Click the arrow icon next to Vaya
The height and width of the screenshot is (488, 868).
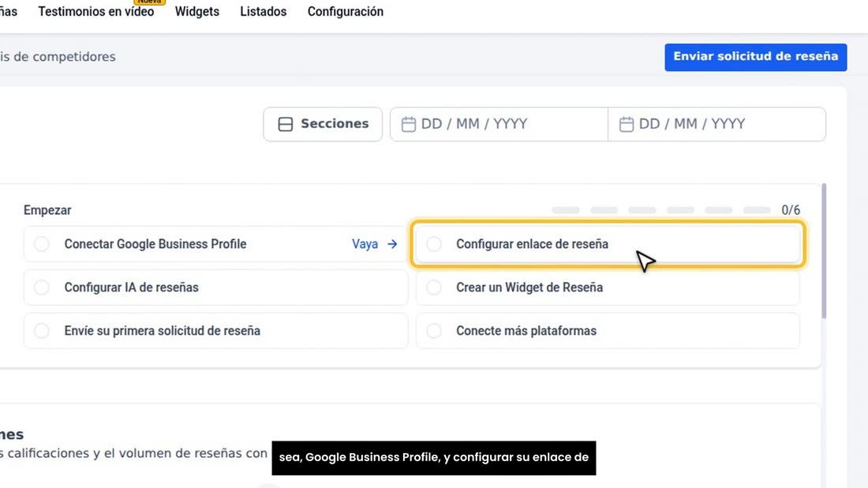coord(392,244)
